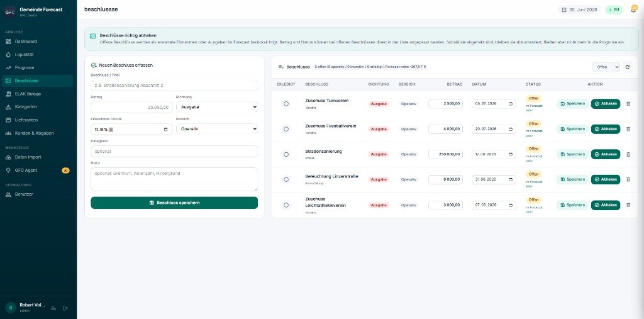Toggle the EU status pill in the top bar
Viewport: 644px width, 319px height.
coord(614,10)
